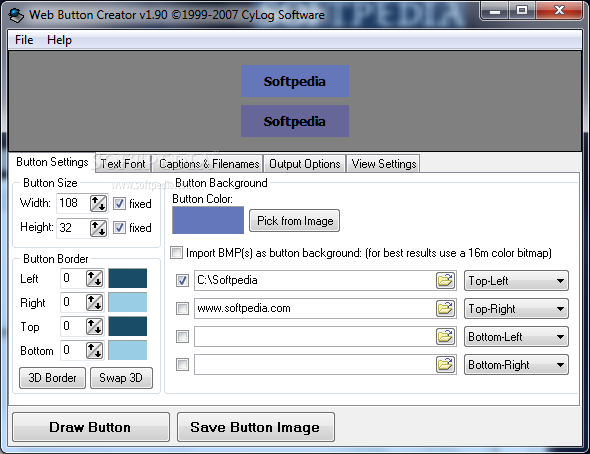
Task: Open the Top-Right position dropdown
Action: pyautogui.click(x=516, y=309)
